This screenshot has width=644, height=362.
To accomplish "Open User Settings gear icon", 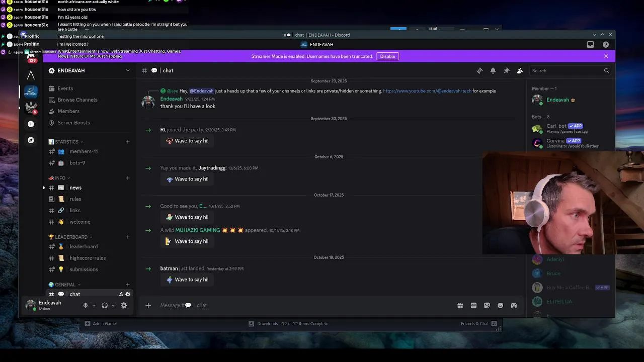I will tap(124, 305).
